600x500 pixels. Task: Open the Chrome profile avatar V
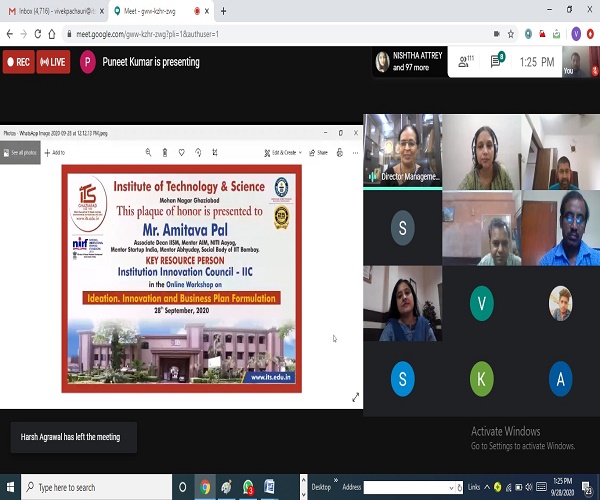click(x=576, y=34)
